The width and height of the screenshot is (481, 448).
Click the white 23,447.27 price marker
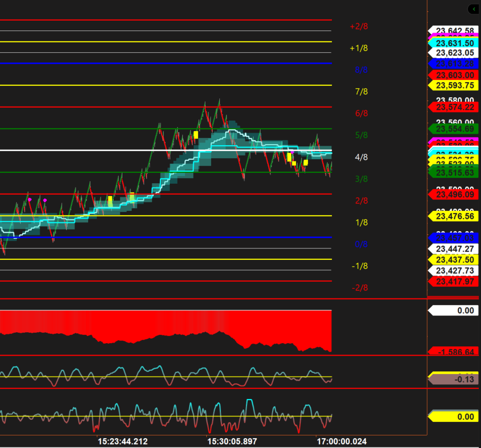[x=453, y=249]
